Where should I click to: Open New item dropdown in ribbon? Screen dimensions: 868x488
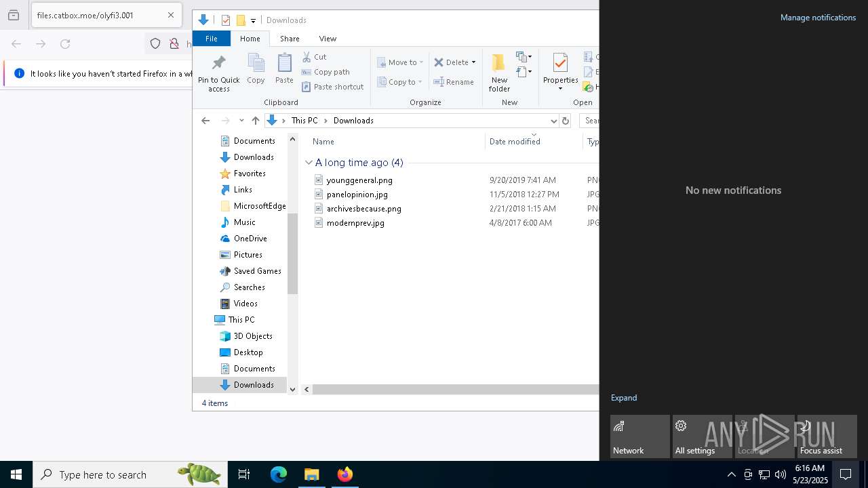[x=524, y=57]
